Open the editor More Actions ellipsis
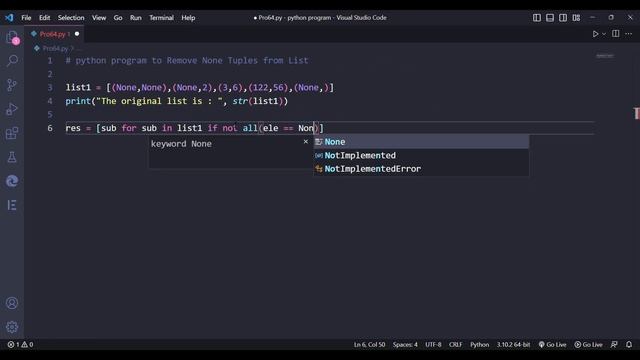Screen dimensions: 640x360 tap(629, 34)
